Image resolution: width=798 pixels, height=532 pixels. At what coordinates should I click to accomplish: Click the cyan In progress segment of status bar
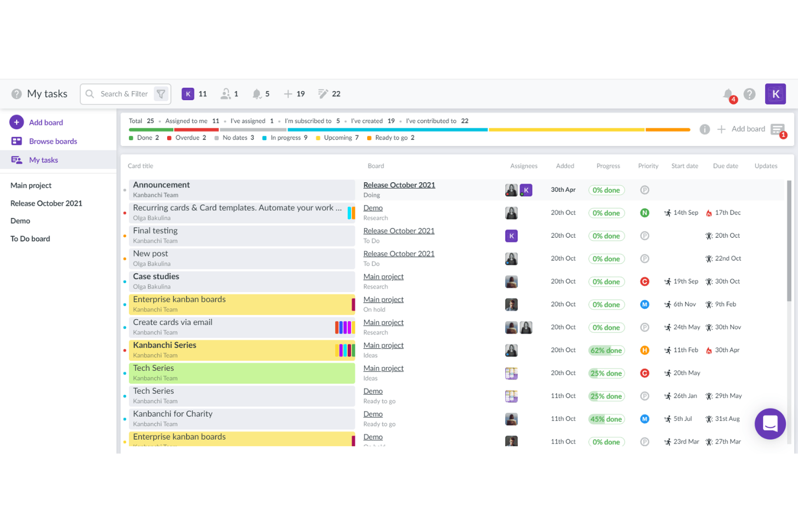pyautogui.click(x=388, y=130)
